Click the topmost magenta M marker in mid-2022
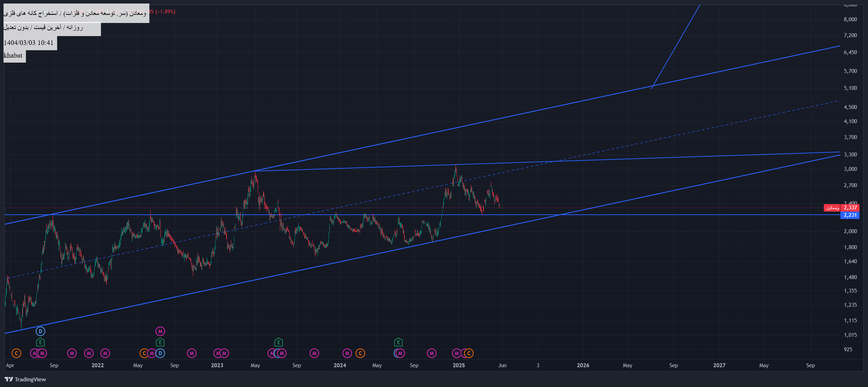868x387 pixels. (160, 331)
